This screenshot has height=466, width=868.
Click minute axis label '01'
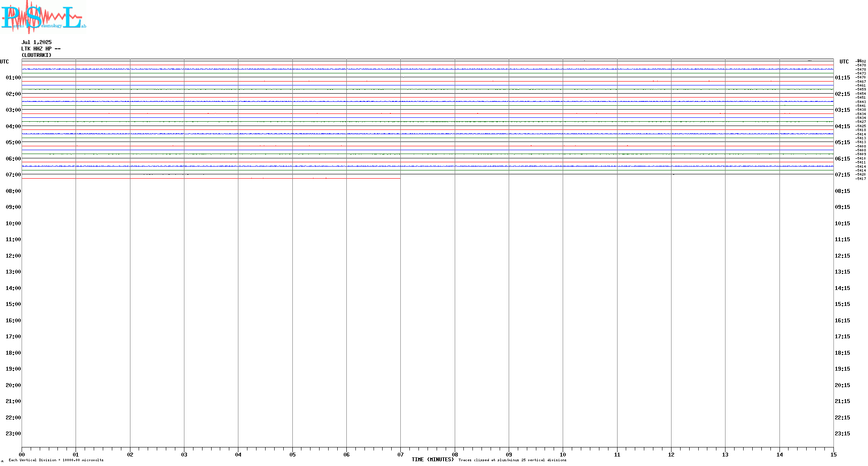coord(76,455)
